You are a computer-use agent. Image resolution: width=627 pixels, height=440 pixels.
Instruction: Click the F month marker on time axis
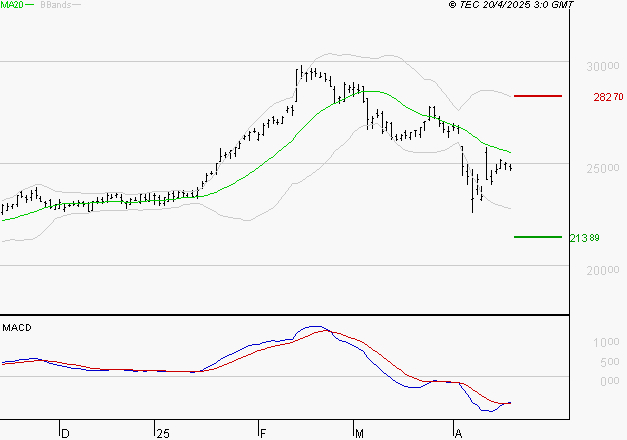point(263,433)
